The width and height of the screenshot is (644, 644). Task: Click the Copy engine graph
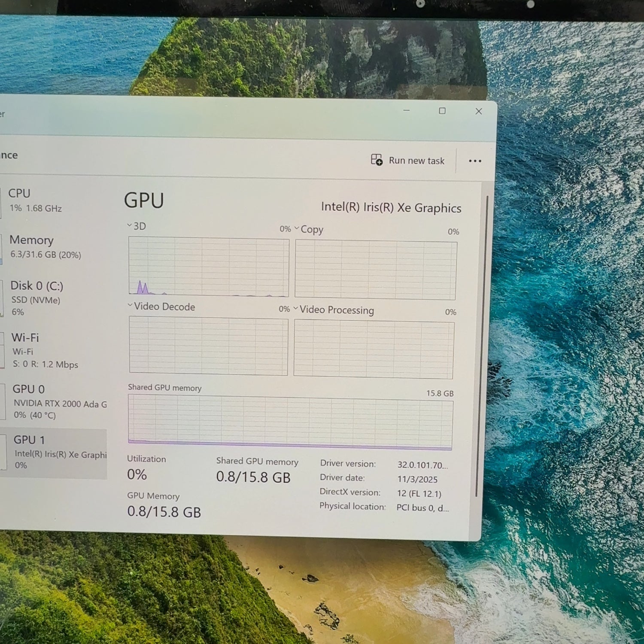(376, 270)
